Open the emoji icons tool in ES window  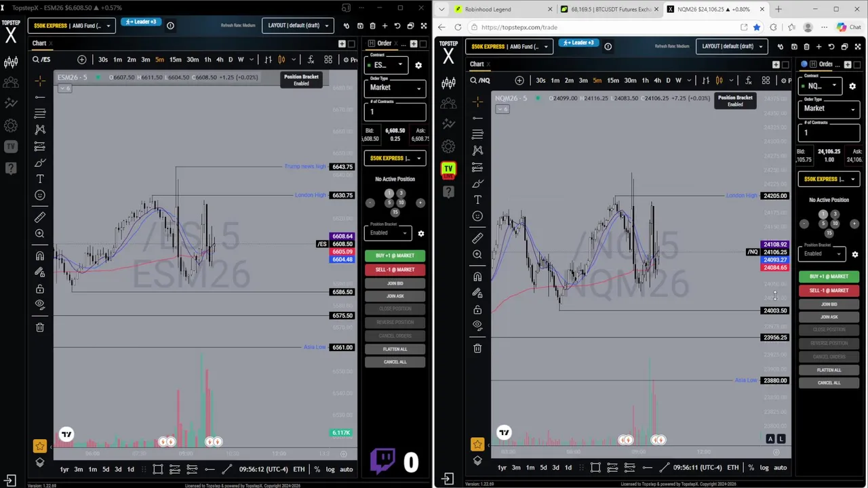40,195
